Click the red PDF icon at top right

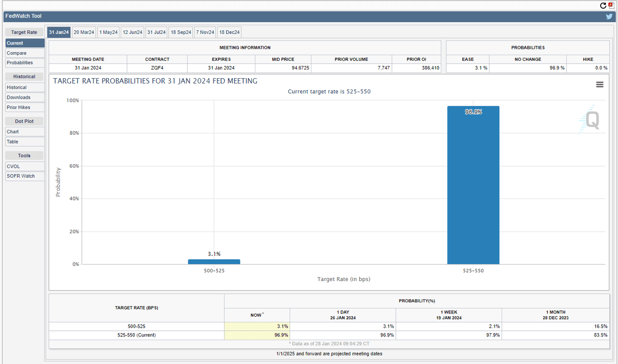click(x=611, y=5)
